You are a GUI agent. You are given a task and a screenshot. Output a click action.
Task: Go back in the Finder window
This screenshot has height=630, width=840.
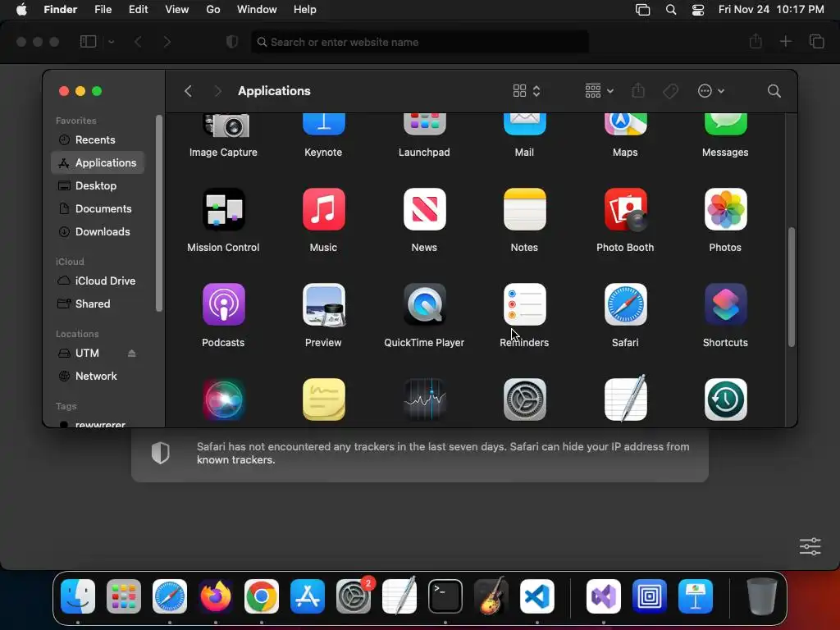click(188, 91)
